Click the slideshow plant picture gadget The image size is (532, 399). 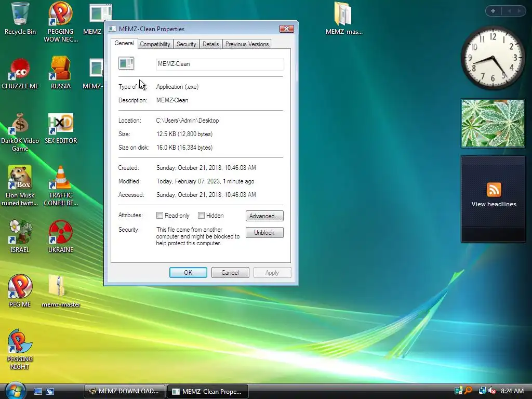494,123
